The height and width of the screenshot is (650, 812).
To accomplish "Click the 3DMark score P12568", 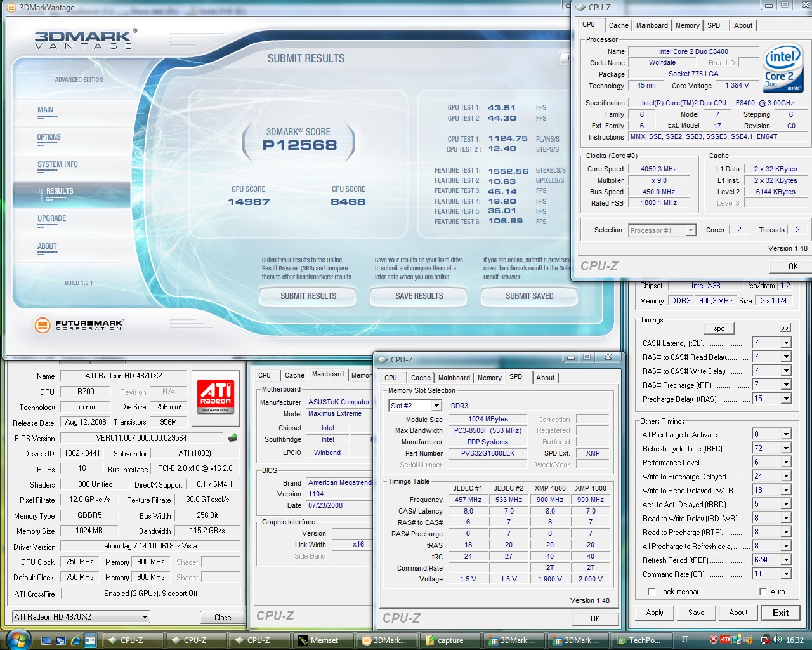I will coord(299,145).
